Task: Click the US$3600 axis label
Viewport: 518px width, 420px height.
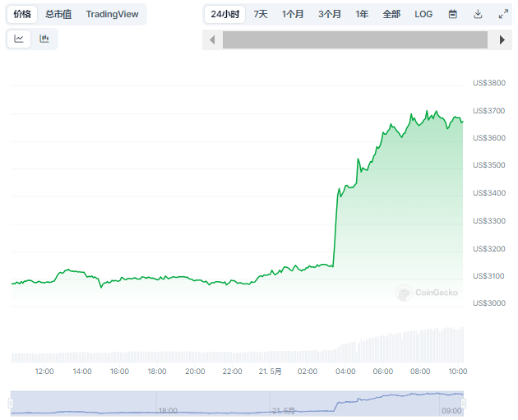Action: (489, 138)
